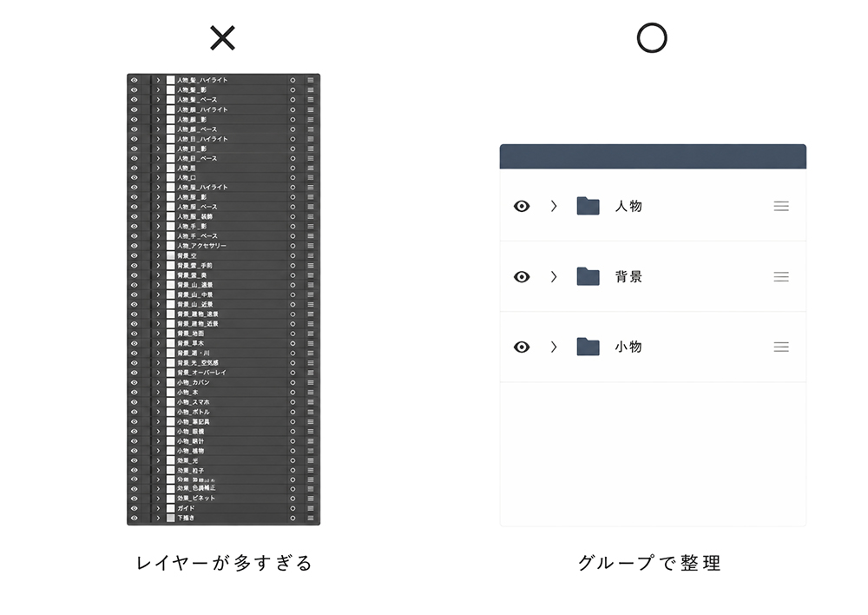Open the drag handle menu for 小物 row

pos(781,347)
